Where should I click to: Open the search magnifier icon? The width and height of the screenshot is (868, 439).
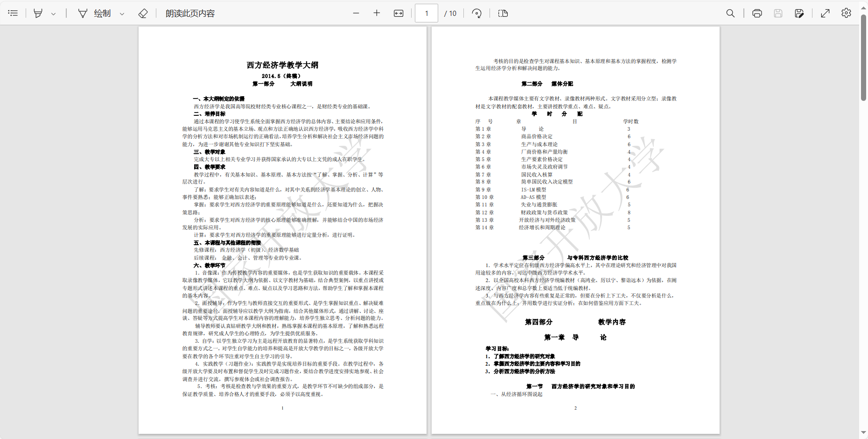pos(730,13)
